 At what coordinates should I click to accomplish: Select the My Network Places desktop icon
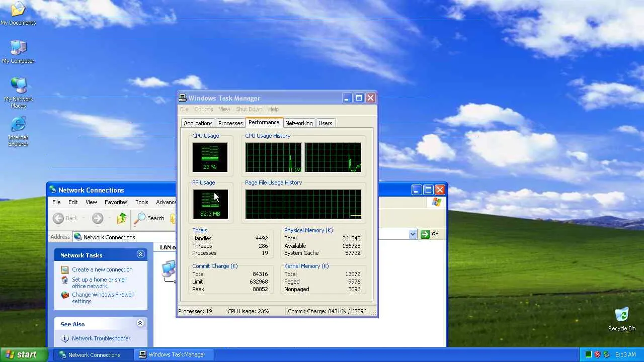18,93
